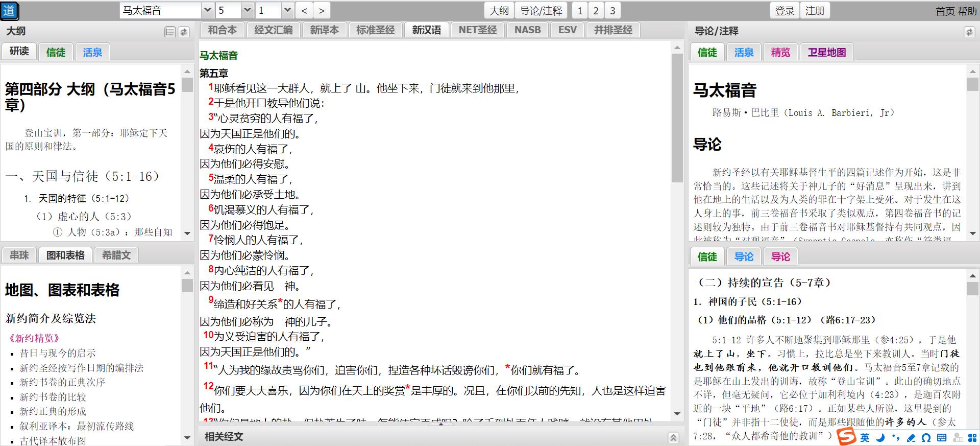
Task: Toggle the 大纲 panel button in top bar
Action: click(x=499, y=11)
